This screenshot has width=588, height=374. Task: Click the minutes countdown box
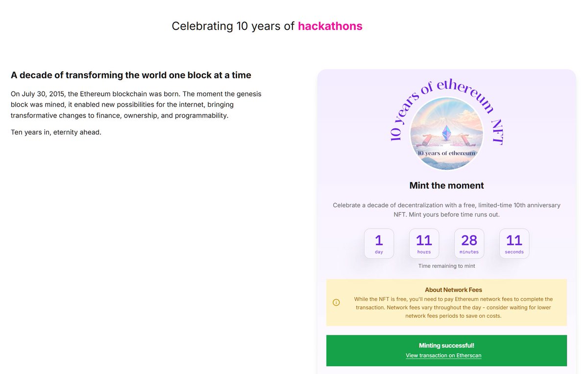click(469, 244)
